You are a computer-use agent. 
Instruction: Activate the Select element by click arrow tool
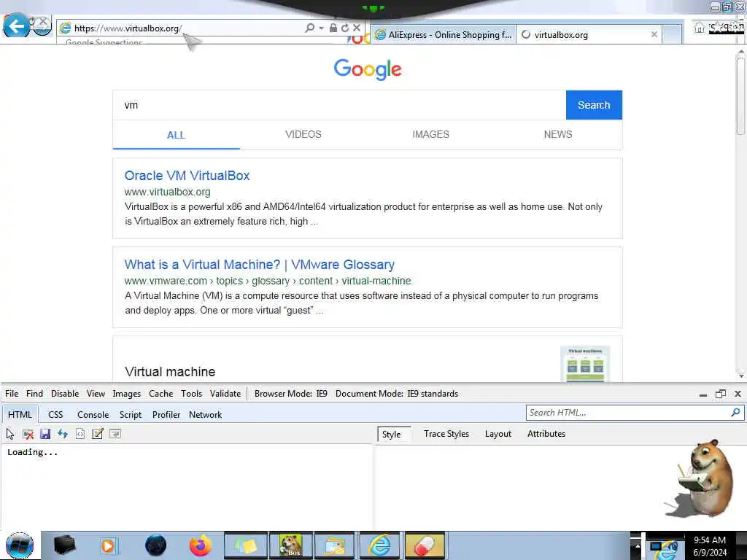coord(10,434)
